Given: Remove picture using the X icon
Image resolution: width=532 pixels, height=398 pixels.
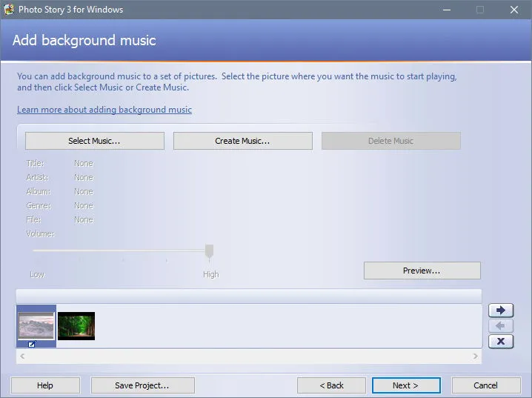Looking at the screenshot, I should (501, 342).
